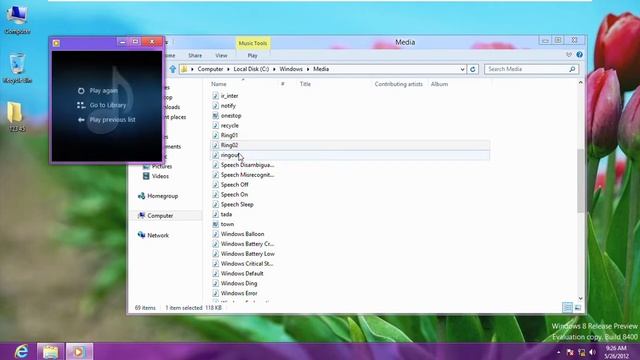The height and width of the screenshot is (360, 640).
Task: Select Windows Battery Low file
Action: click(248, 254)
